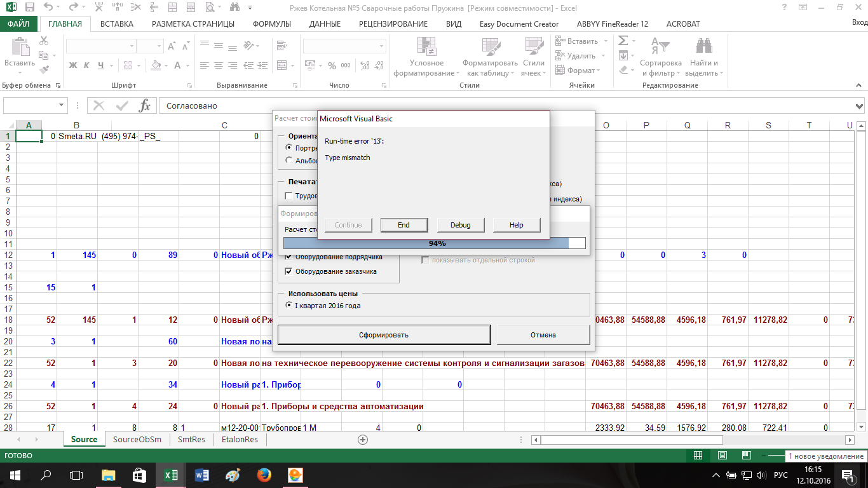868x488 pixels.
Task: Toggle bold Ж formatting
Action: pos(72,65)
